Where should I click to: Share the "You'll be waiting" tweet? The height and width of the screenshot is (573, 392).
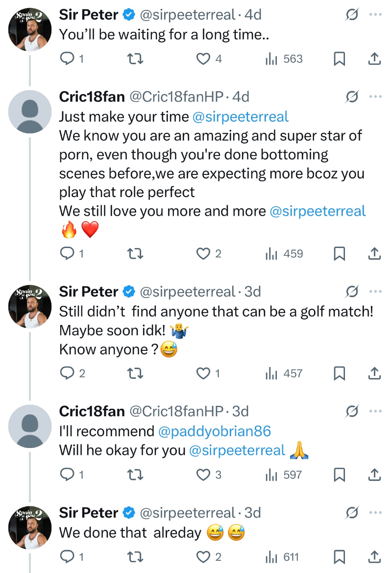[374, 59]
